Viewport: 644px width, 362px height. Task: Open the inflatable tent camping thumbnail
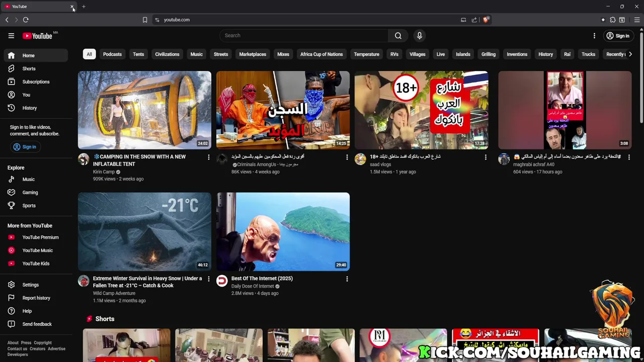point(144,110)
